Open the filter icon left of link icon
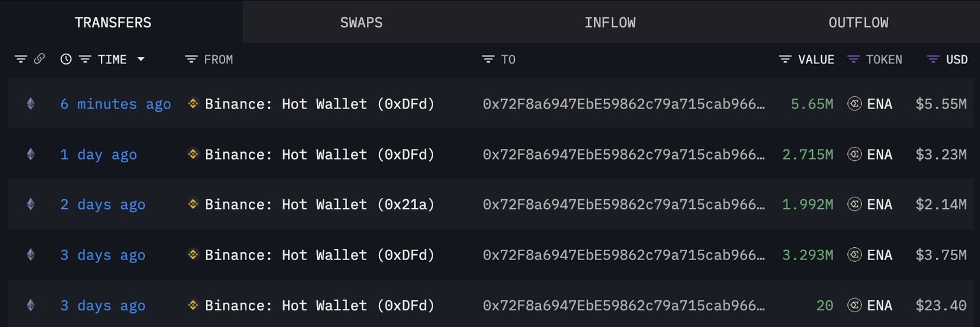The image size is (980, 327). click(20, 59)
